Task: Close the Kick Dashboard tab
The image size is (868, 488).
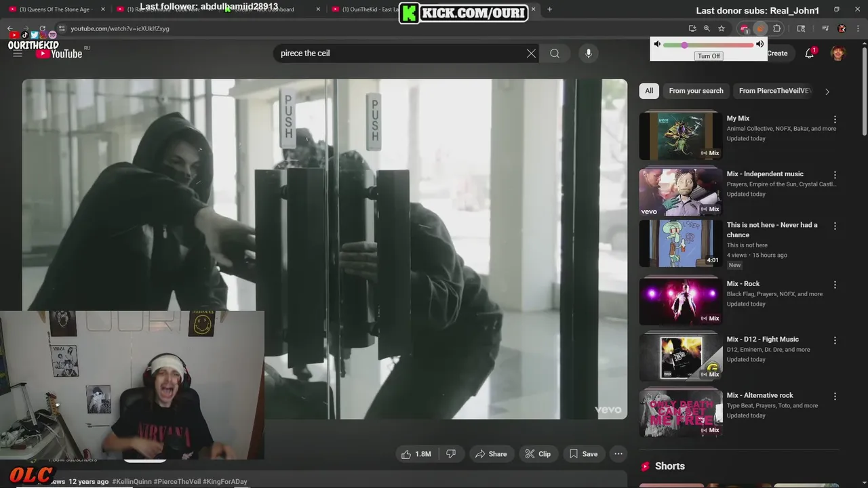Action: [x=318, y=9]
